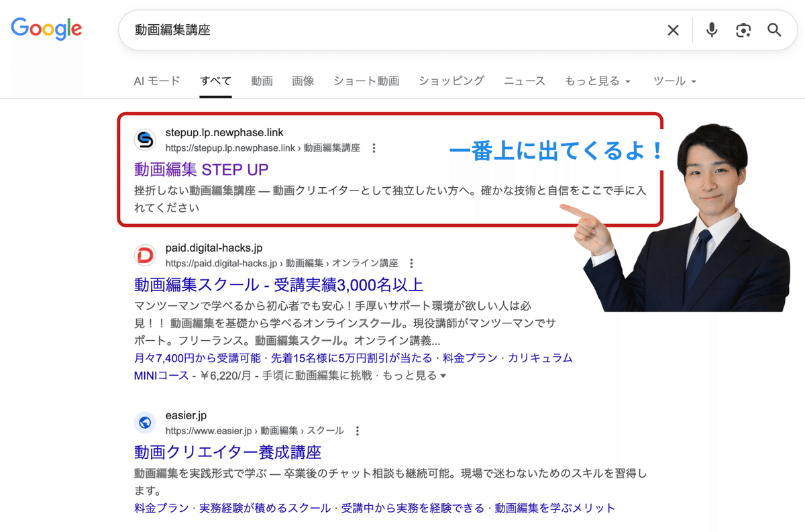Open the 動画編集 STEP UP result link
This screenshot has width=805, height=532.
pyautogui.click(x=201, y=170)
